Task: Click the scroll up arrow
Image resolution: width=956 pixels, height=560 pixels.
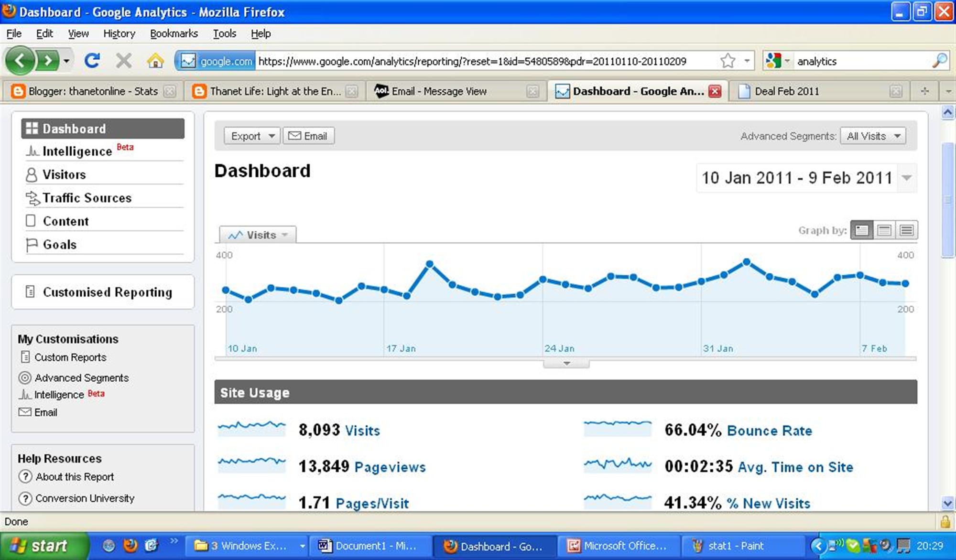Action: coord(947,112)
